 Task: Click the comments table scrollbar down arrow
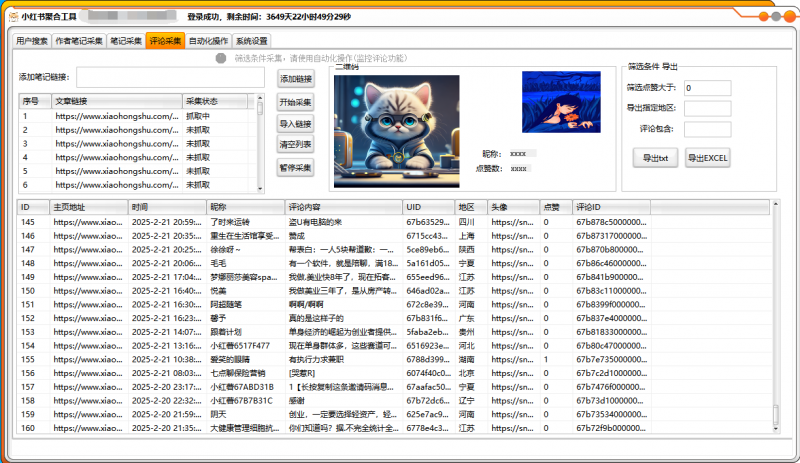pos(776,429)
